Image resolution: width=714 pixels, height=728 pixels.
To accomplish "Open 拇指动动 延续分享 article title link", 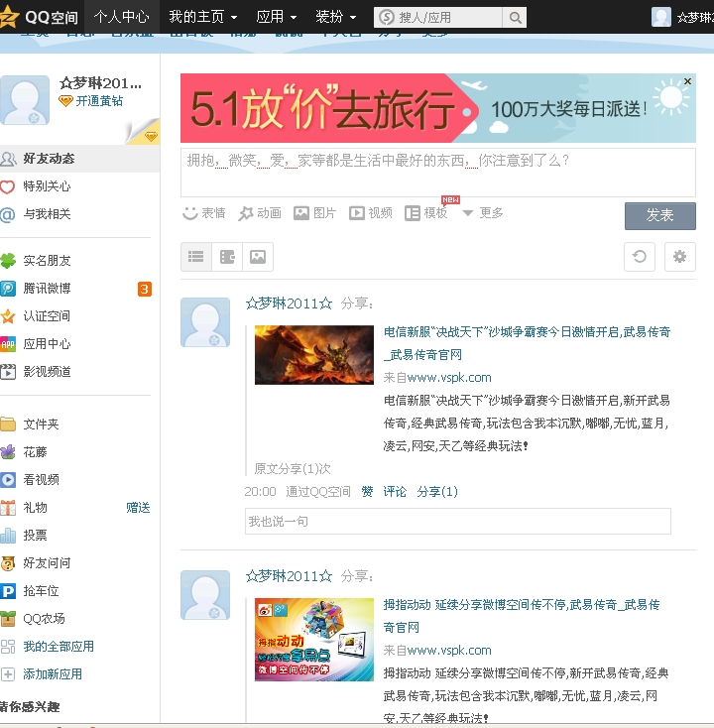I will pyautogui.click(x=522, y=616).
